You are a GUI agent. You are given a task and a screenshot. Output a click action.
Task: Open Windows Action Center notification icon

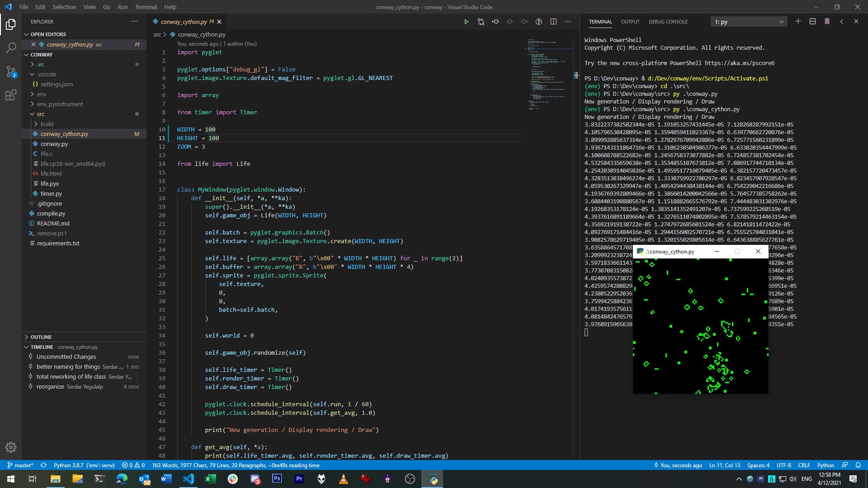pyautogui.click(x=853, y=479)
